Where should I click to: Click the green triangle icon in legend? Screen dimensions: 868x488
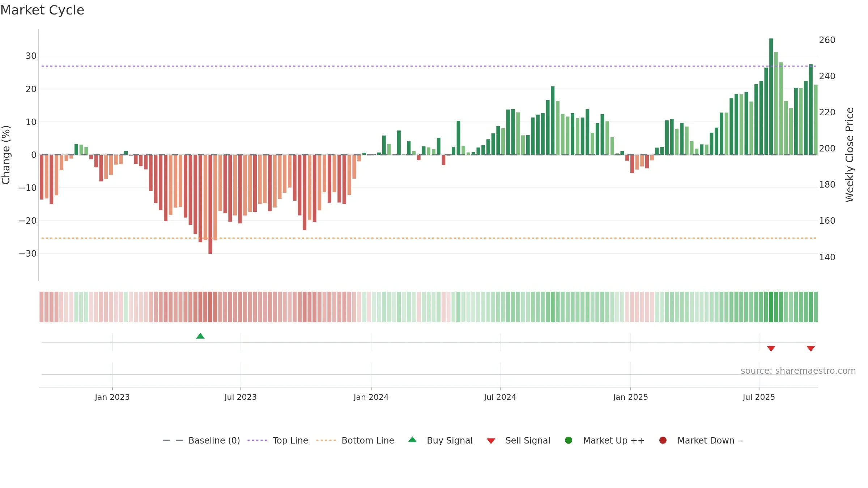[412, 440]
